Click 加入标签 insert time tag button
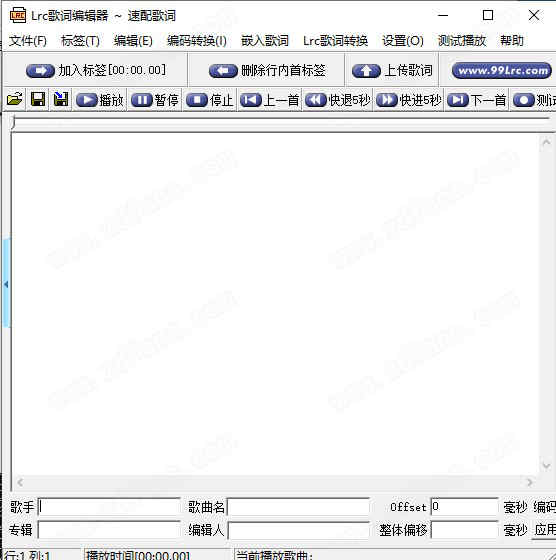This screenshot has height=560, width=556. 96,70
